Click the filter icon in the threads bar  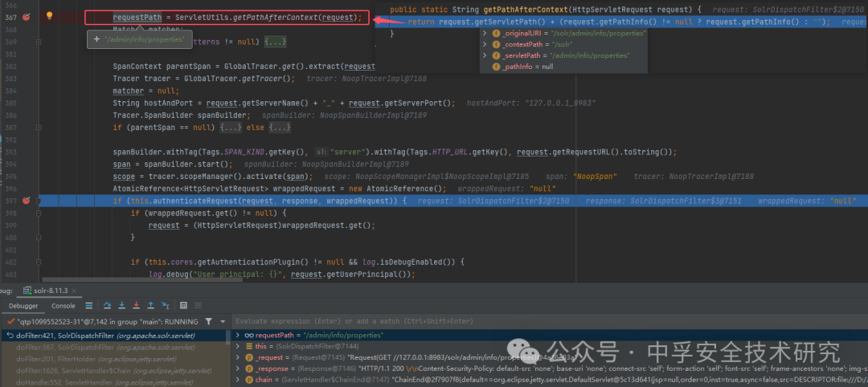208,321
